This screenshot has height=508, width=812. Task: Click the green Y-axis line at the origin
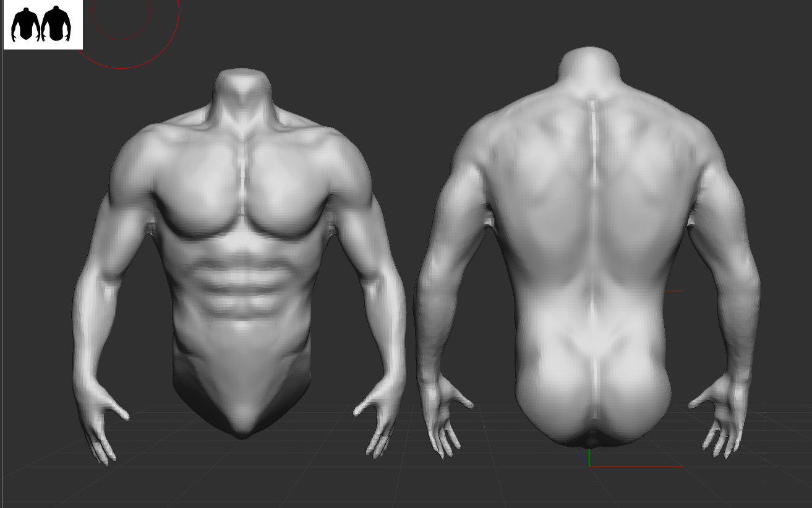point(589,458)
